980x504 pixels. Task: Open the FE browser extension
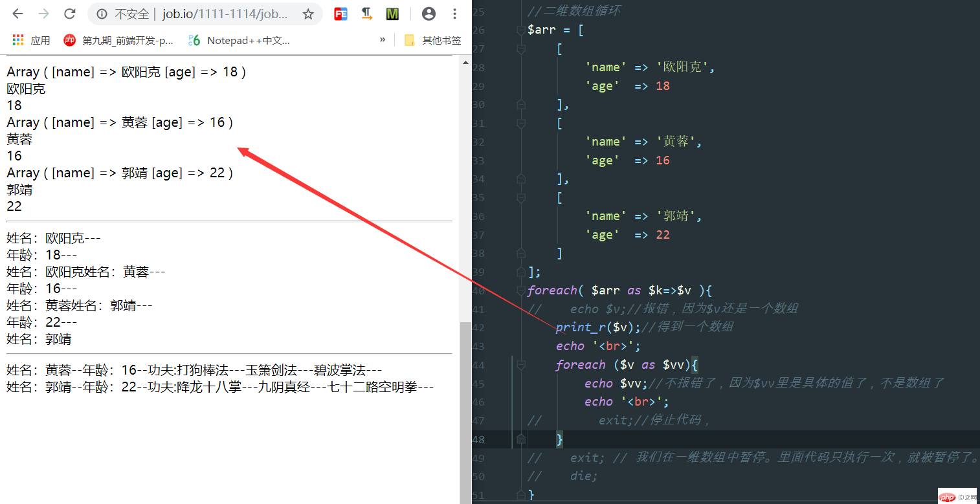pyautogui.click(x=340, y=14)
